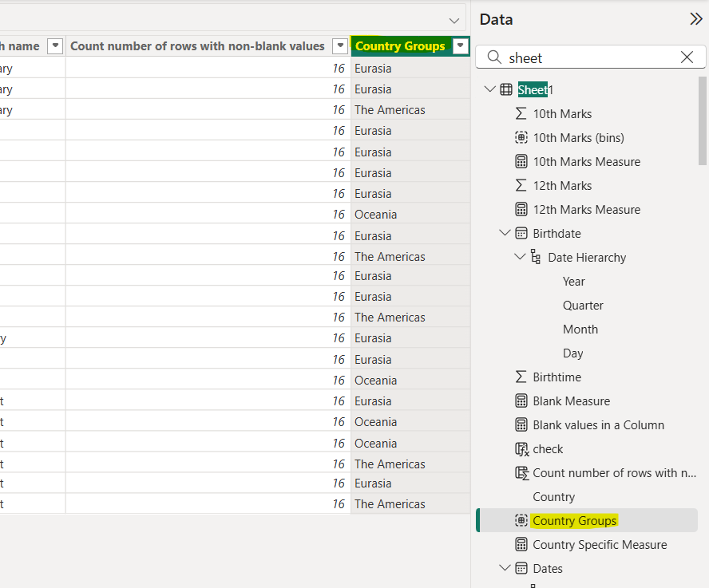Click inside the field search input
This screenshot has height=588, width=709.
tap(591, 57)
